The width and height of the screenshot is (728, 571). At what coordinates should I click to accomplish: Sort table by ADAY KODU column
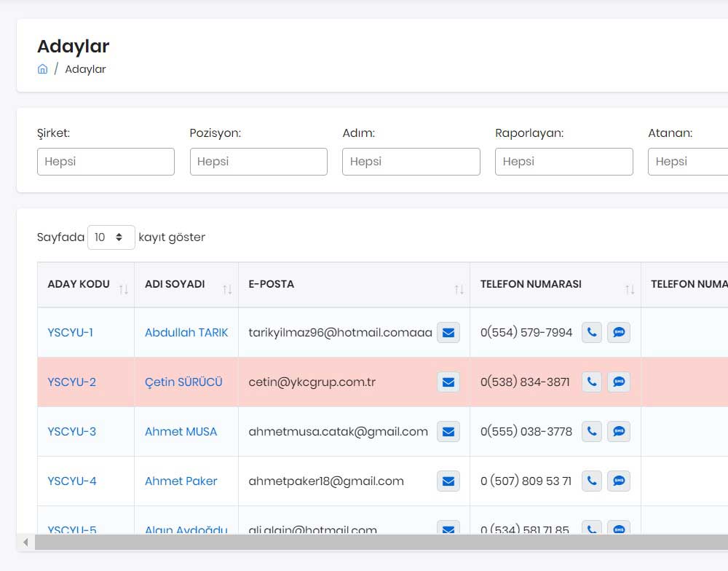coord(124,289)
